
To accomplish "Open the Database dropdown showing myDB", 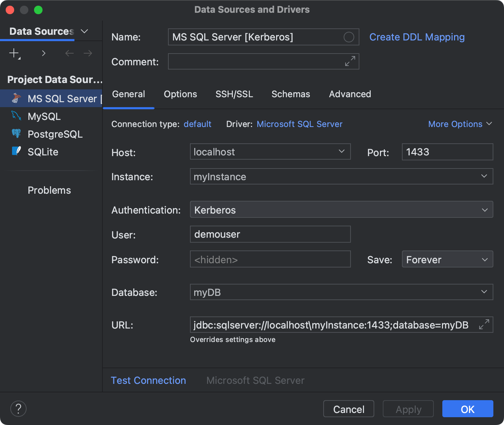I will [484, 292].
